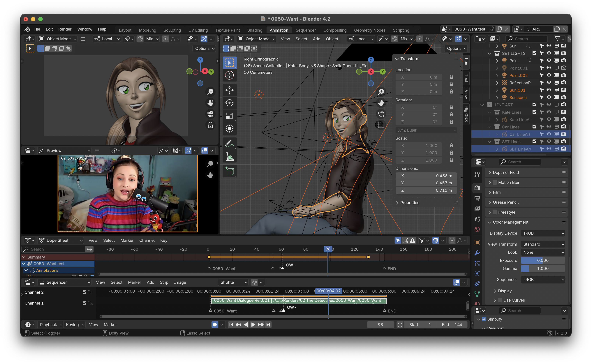592x364 pixels.
Task: Select the Rotate tool in viewport toolbar
Action: pyautogui.click(x=229, y=103)
